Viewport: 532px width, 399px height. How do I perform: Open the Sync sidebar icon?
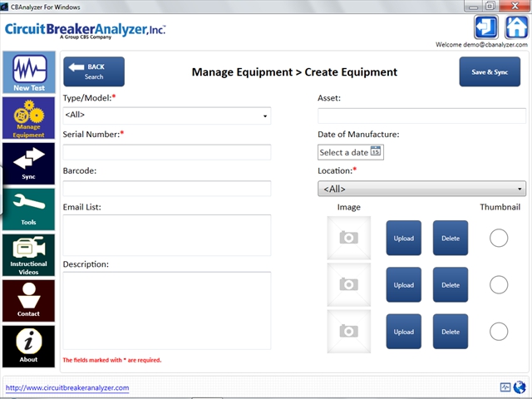click(29, 164)
